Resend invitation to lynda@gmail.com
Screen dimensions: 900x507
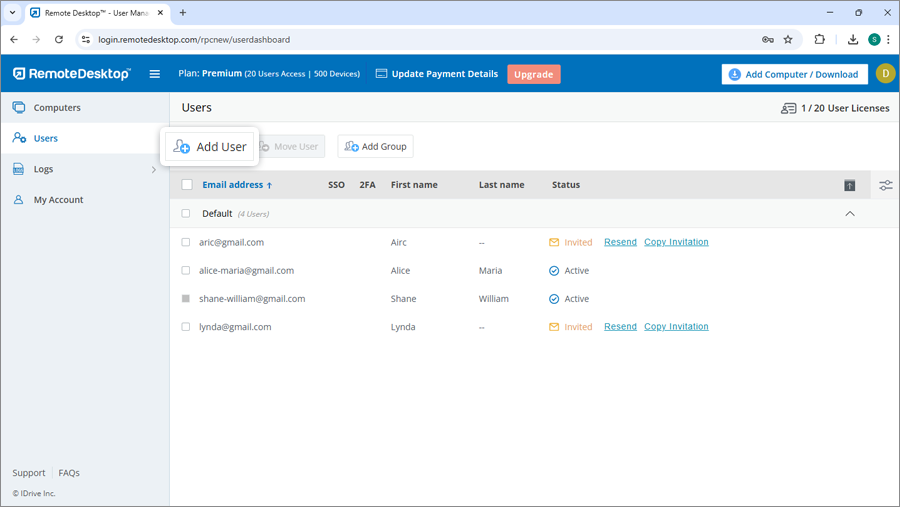620,327
